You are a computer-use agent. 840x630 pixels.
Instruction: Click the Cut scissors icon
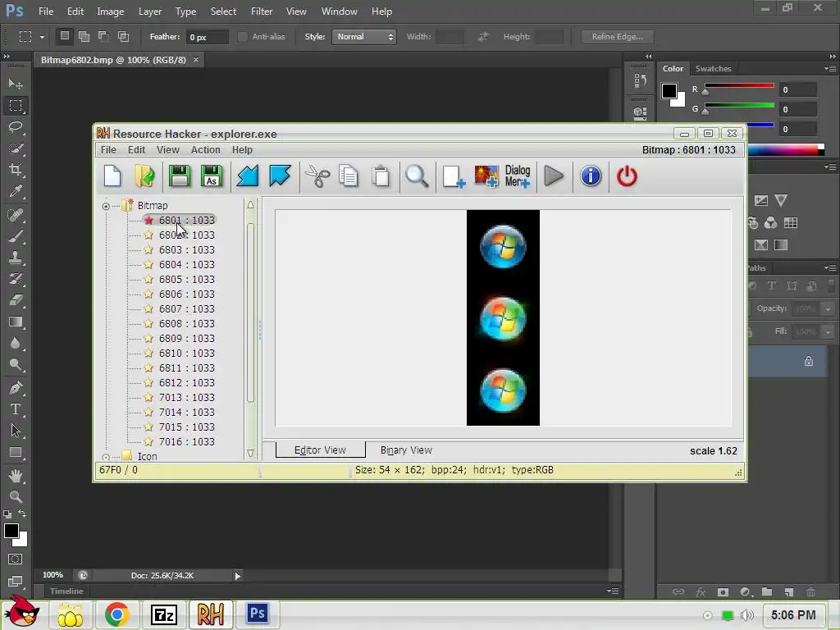pos(317,176)
